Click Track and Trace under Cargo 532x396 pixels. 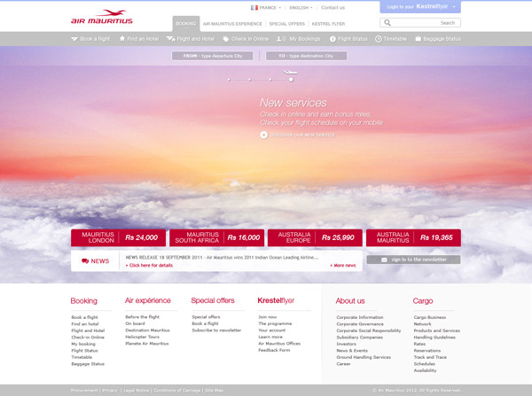point(430,357)
